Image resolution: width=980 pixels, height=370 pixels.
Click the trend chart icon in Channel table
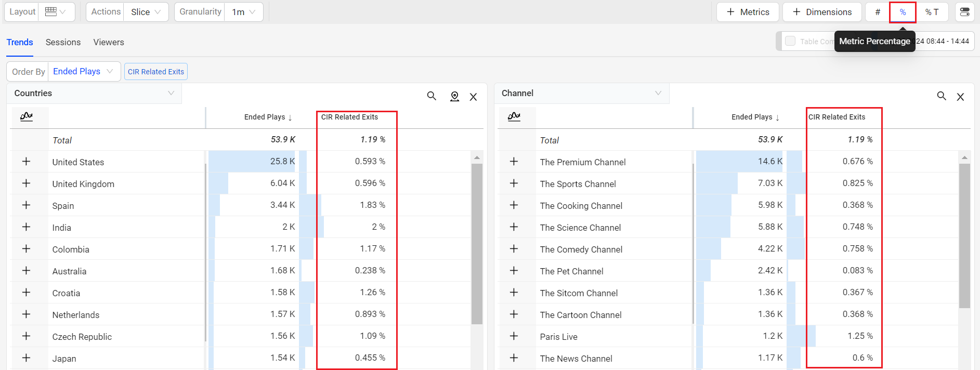(x=514, y=116)
